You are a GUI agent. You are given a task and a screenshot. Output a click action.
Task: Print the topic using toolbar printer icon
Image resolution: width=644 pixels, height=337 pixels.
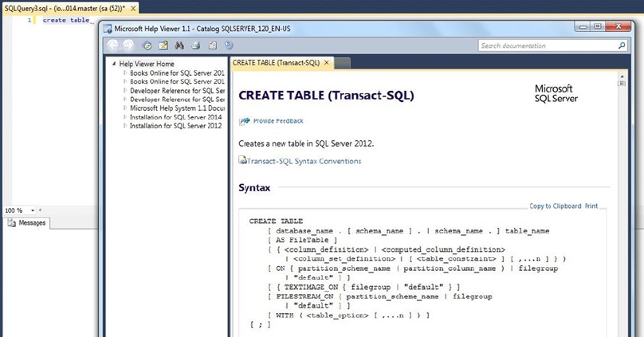tap(196, 45)
